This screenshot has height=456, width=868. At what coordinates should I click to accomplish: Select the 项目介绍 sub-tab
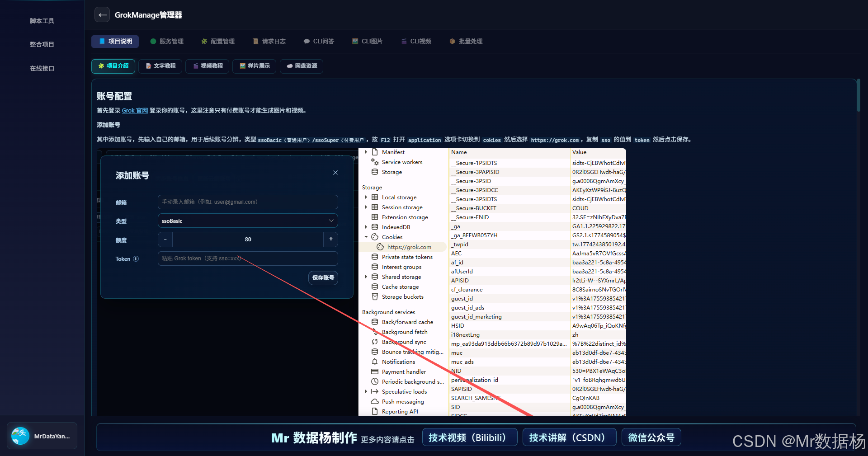pyautogui.click(x=113, y=66)
